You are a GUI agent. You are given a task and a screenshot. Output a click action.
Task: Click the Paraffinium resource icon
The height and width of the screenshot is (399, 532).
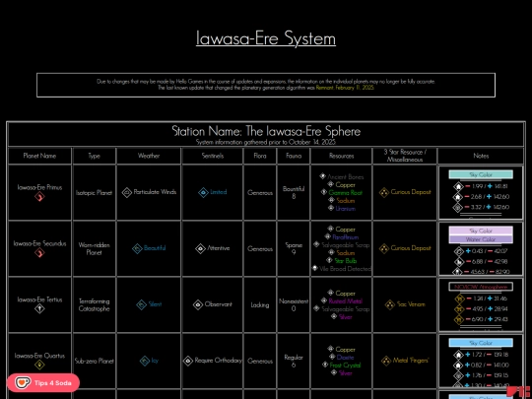click(x=328, y=236)
